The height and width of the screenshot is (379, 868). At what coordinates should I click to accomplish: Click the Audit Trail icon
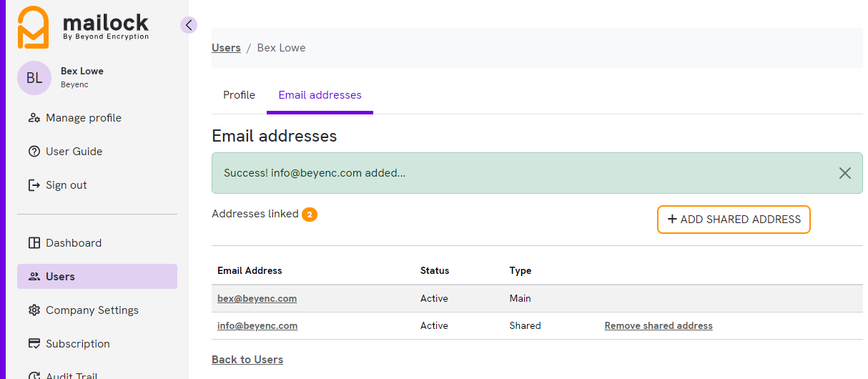point(34,375)
